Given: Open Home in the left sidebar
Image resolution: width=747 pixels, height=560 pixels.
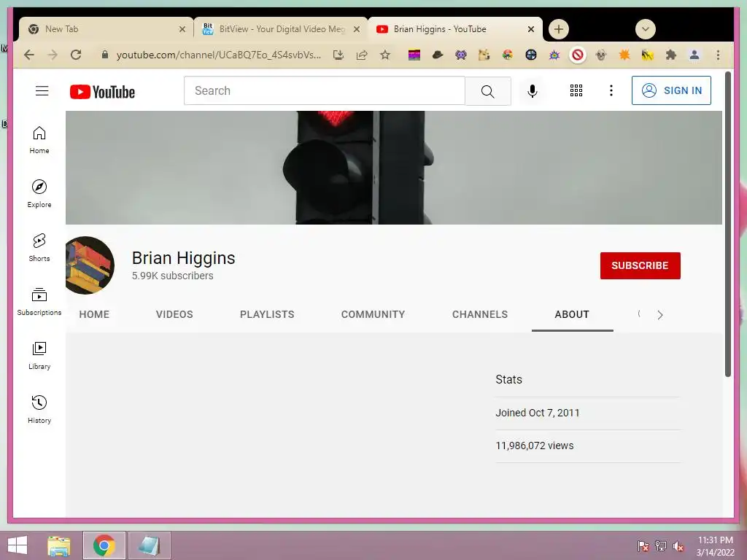Looking at the screenshot, I should [39, 140].
